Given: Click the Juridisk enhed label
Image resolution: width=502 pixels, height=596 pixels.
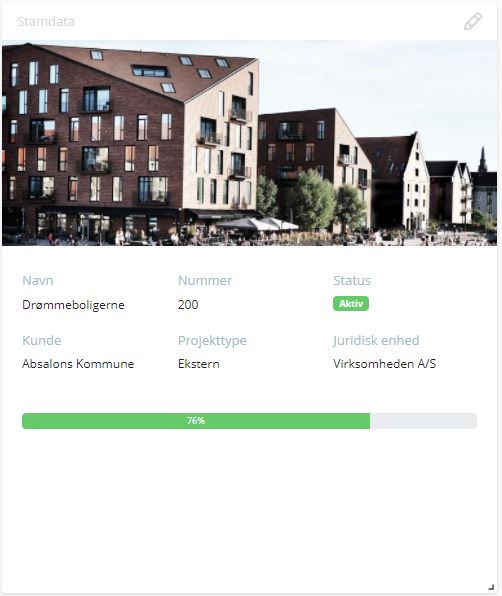Looking at the screenshot, I should pyautogui.click(x=376, y=340).
